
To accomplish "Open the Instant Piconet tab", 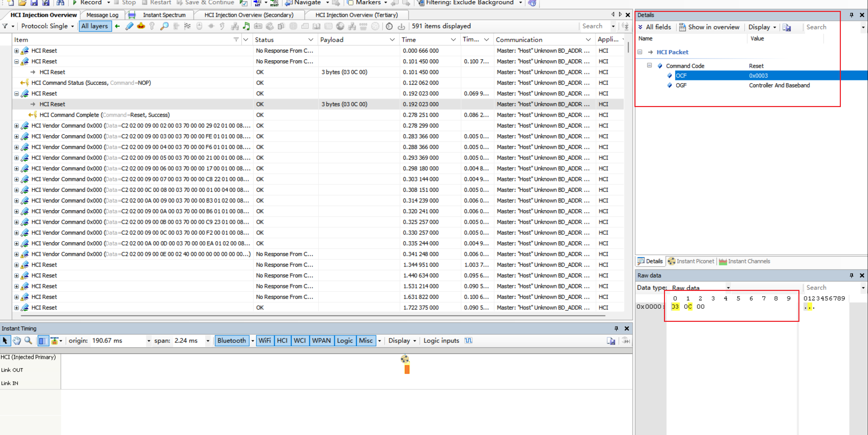I will pos(691,261).
